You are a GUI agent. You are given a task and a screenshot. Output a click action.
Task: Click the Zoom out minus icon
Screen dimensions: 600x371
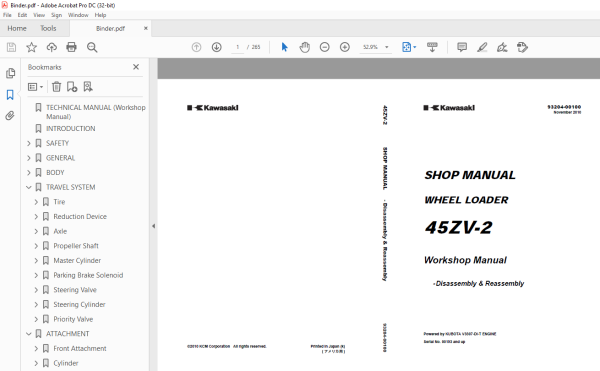[324, 47]
